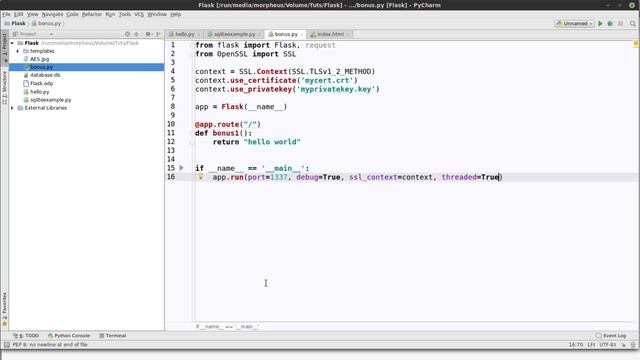Click breadcrumb if __name__ == '__main__' below editor
This screenshot has height=360, width=640.
click(x=227, y=327)
